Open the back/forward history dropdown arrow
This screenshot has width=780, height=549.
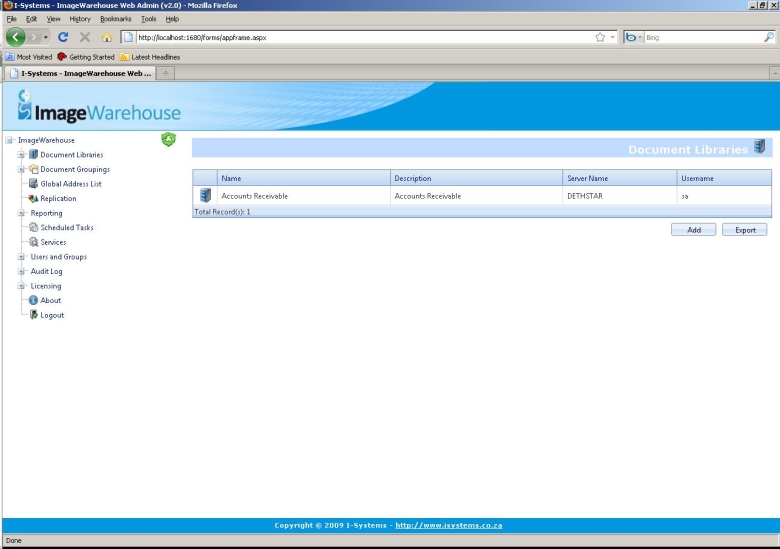point(45,37)
